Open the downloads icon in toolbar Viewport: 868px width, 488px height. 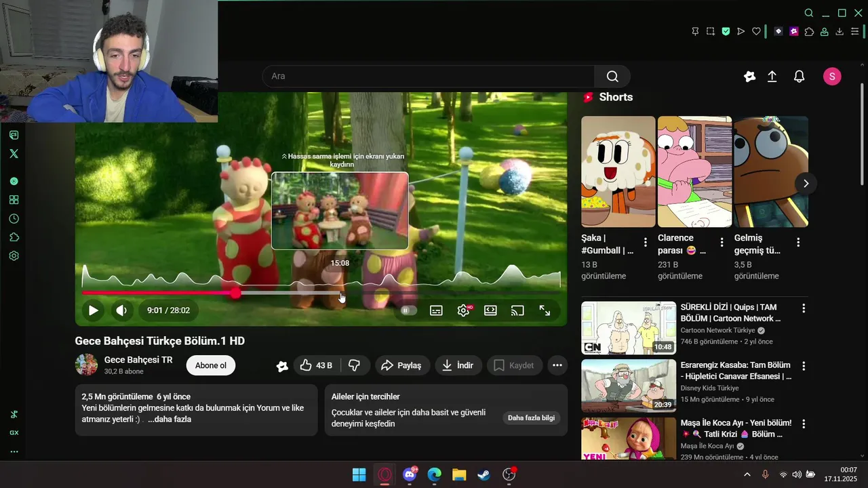pyautogui.click(x=840, y=31)
